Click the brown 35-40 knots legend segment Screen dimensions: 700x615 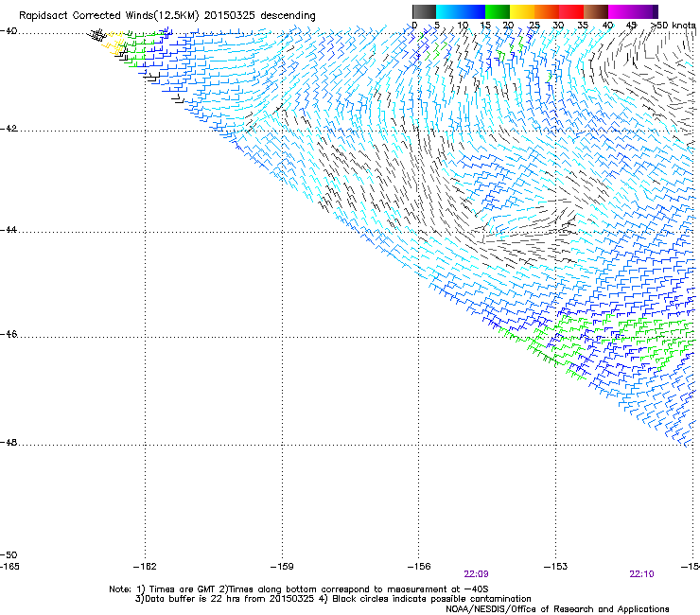click(x=596, y=11)
